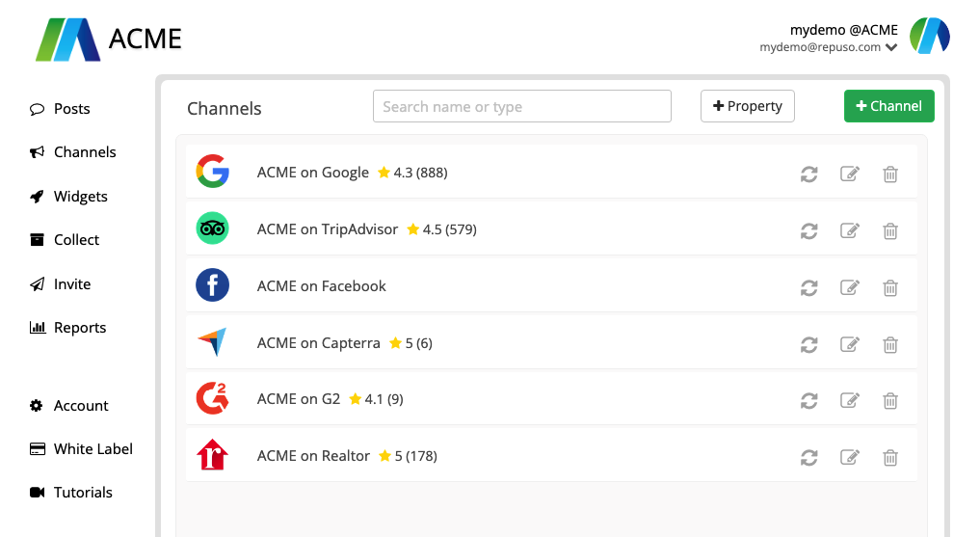
Task: Refresh the ACME on Google channel
Action: coord(808,174)
